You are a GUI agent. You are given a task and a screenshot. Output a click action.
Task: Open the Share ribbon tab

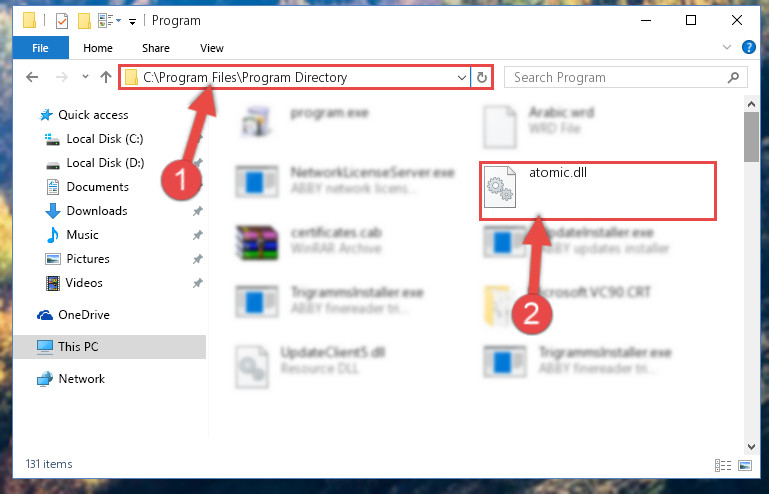tap(156, 48)
